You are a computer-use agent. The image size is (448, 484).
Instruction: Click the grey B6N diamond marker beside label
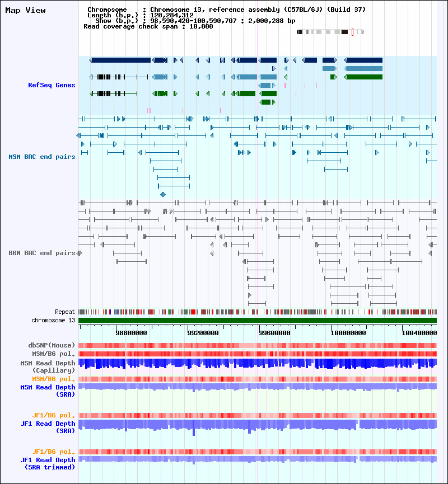pos(80,253)
